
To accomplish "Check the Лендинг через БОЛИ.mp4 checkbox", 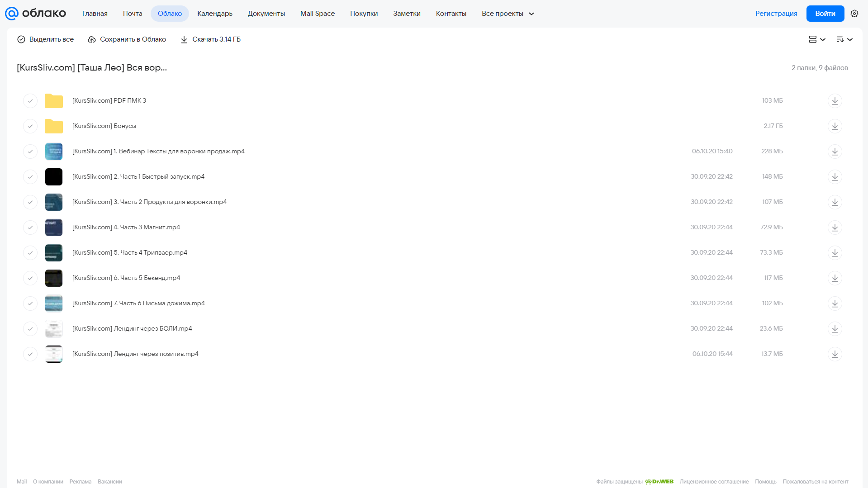I will [x=30, y=328].
